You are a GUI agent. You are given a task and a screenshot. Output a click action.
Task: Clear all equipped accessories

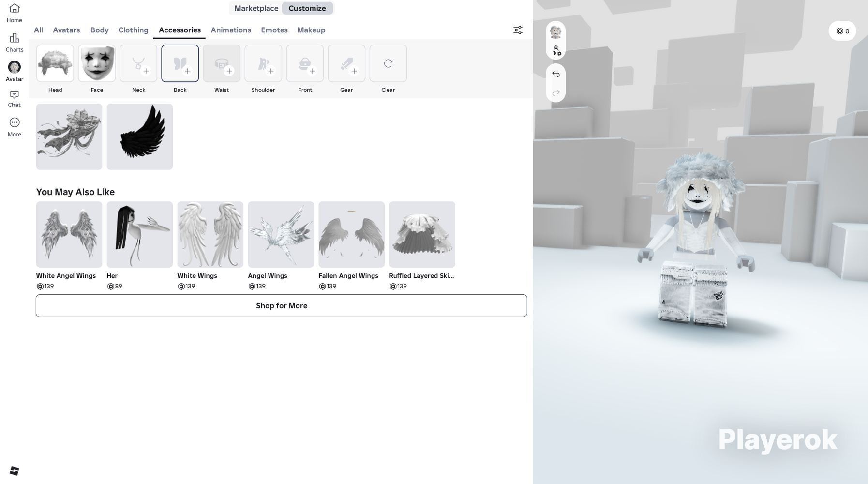tap(388, 63)
